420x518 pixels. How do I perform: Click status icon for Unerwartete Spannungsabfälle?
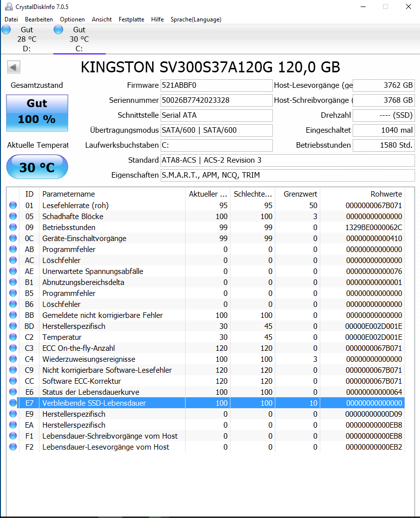point(13,271)
